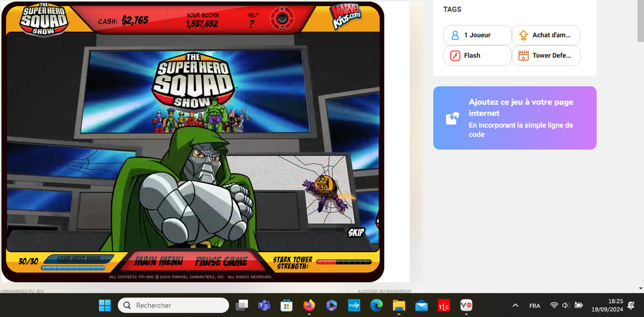Open the Tower Defense tag
Image resolution: width=644 pixels, height=317 pixels.
coord(546,55)
